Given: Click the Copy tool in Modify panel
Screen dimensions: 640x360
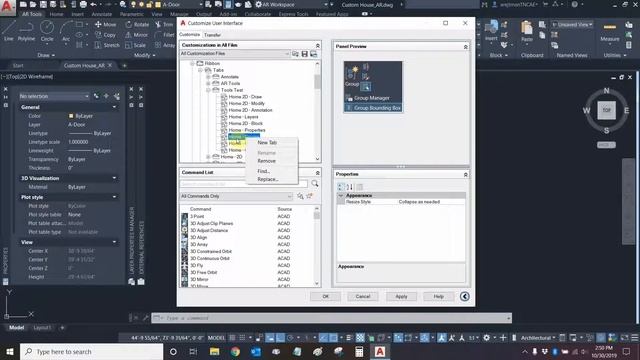Looking at the screenshot, I should point(106,35).
